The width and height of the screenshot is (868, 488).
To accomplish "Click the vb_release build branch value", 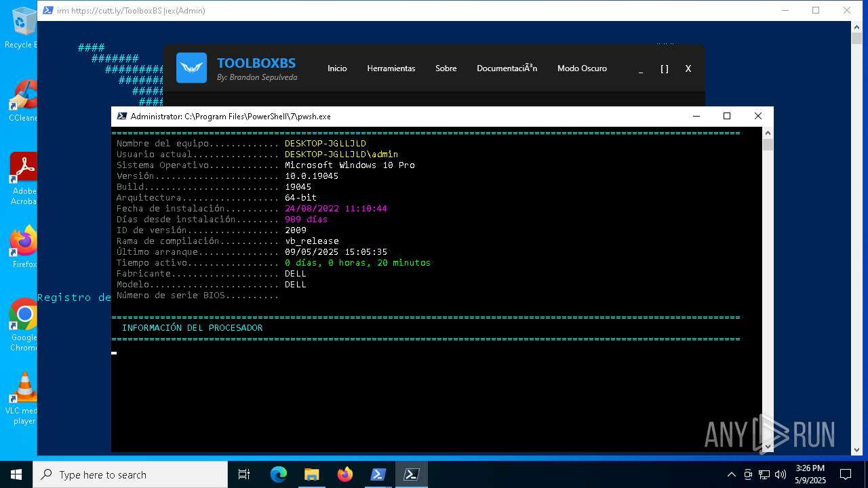I will tap(312, 241).
